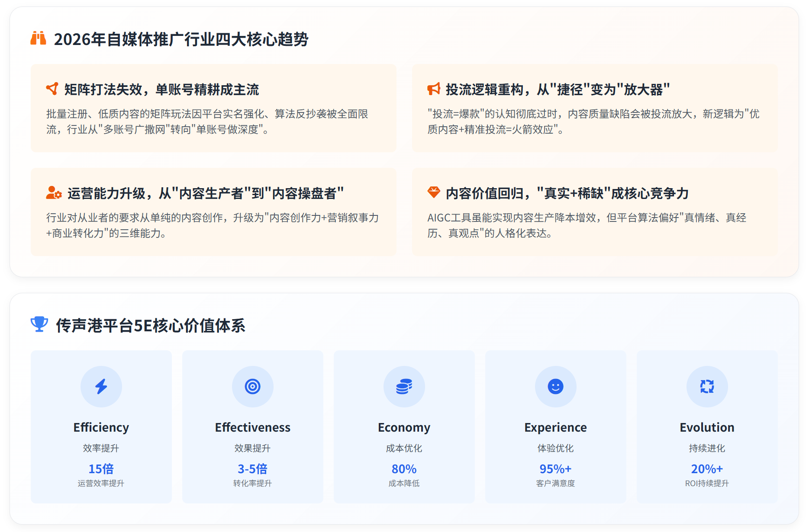Click the circular arrows Evolution icon
Screen dimensions: 809x532
(x=707, y=386)
